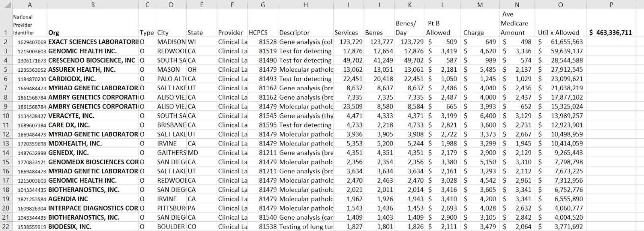This screenshot has height=231, width=644.
Task: Click the BIODESIX, INC. cell
Action: click(93, 227)
